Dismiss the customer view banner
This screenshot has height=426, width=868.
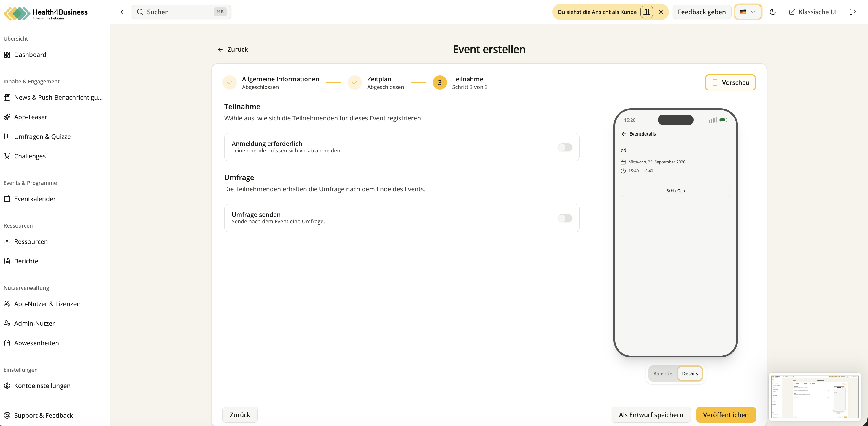coord(661,12)
